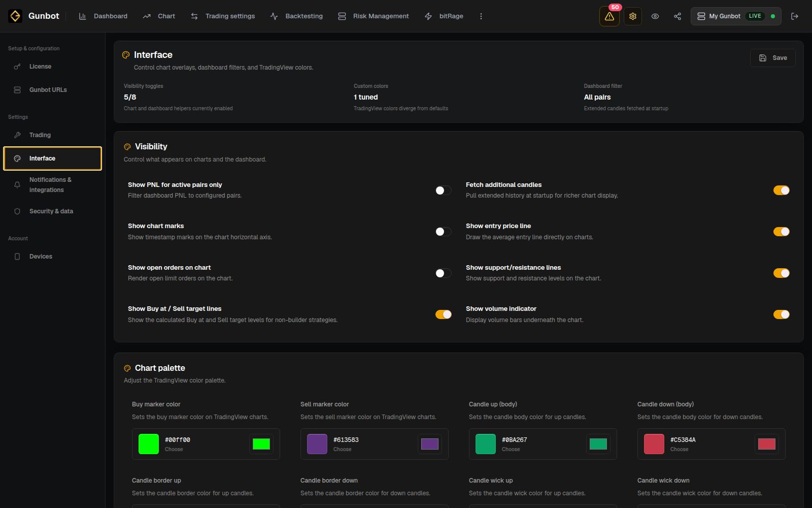Click the large Candle up body swatch
The width and height of the screenshot is (812, 508).
point(486,444)
